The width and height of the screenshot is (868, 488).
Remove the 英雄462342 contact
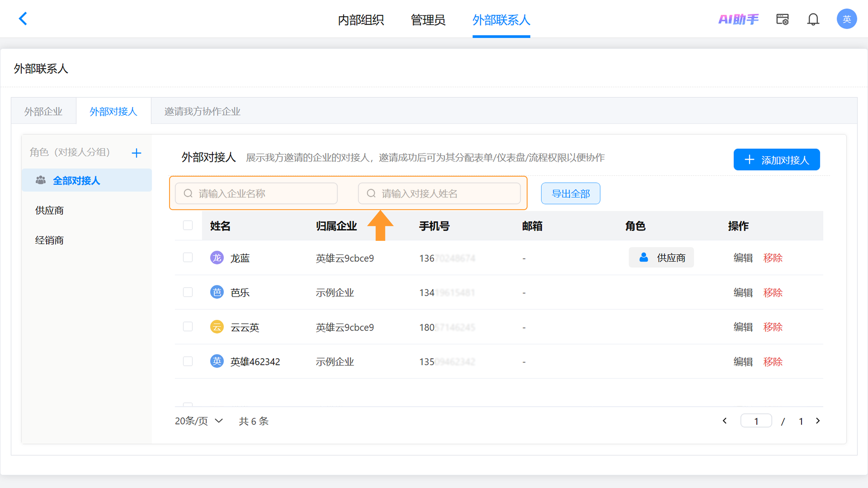[x=773, y=362]
